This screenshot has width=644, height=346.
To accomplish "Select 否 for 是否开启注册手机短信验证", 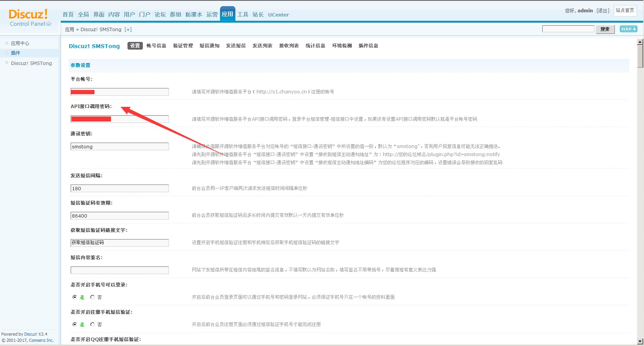I will (93, 324).
